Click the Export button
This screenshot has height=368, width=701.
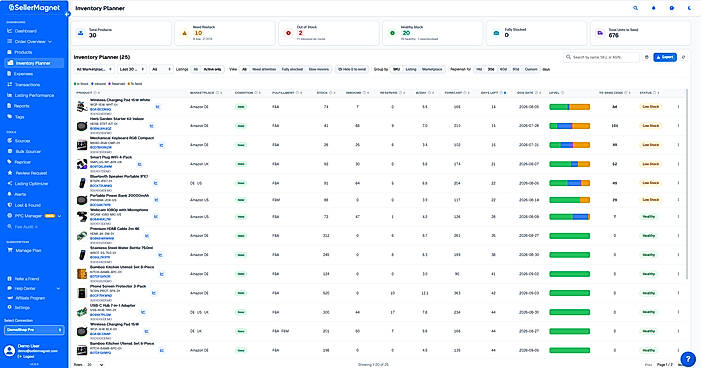tap(665, 57)
